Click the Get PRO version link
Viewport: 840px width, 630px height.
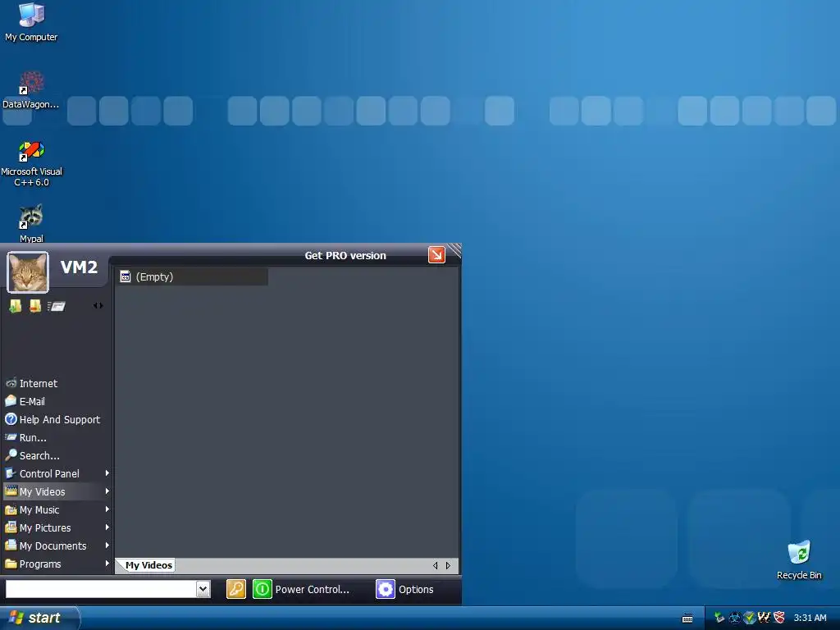[x=345, y=256]
